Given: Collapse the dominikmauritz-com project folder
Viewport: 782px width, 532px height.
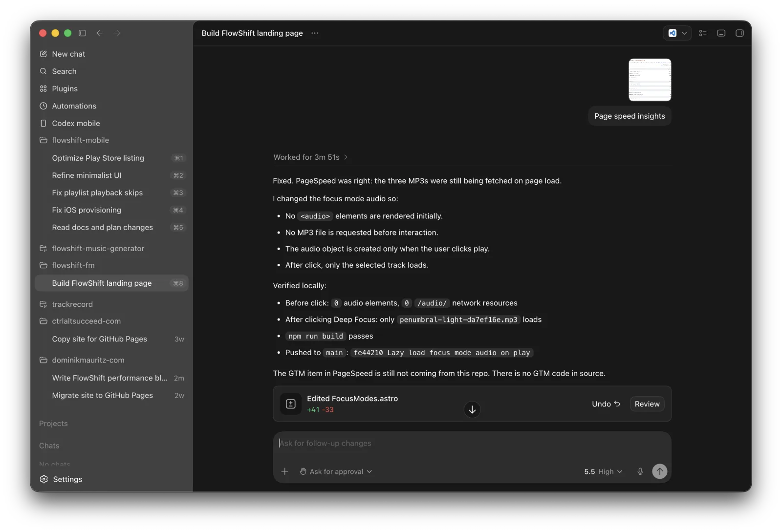Looking at the screenshot, I should tap(43, 360).
